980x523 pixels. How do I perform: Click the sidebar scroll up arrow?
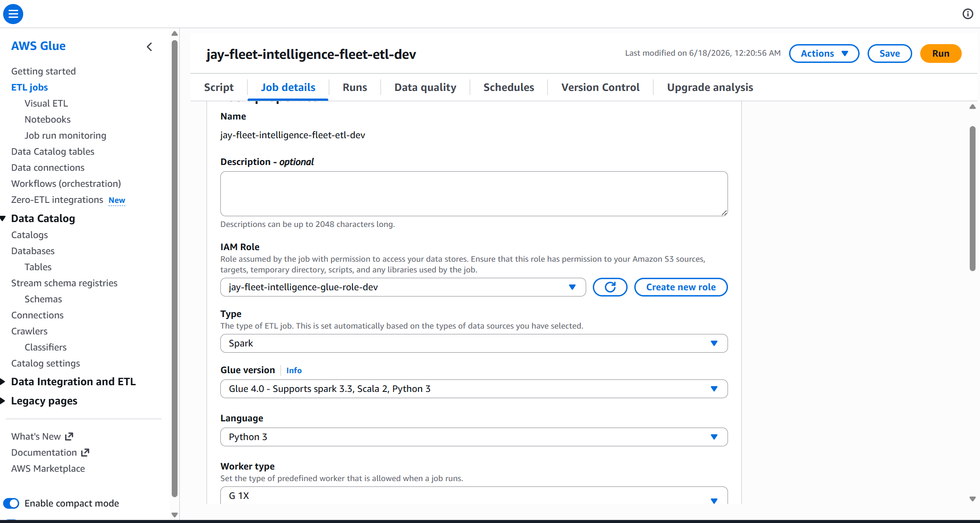tap(174, 33)
